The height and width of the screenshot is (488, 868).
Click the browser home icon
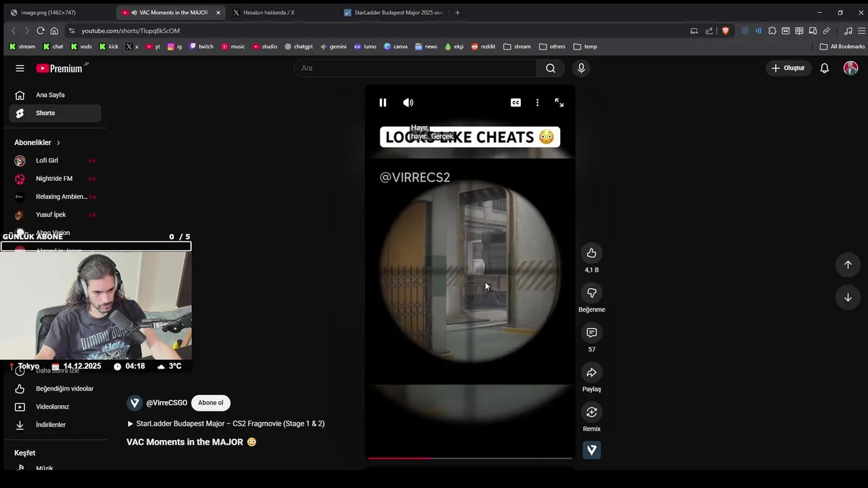(54, 30)
